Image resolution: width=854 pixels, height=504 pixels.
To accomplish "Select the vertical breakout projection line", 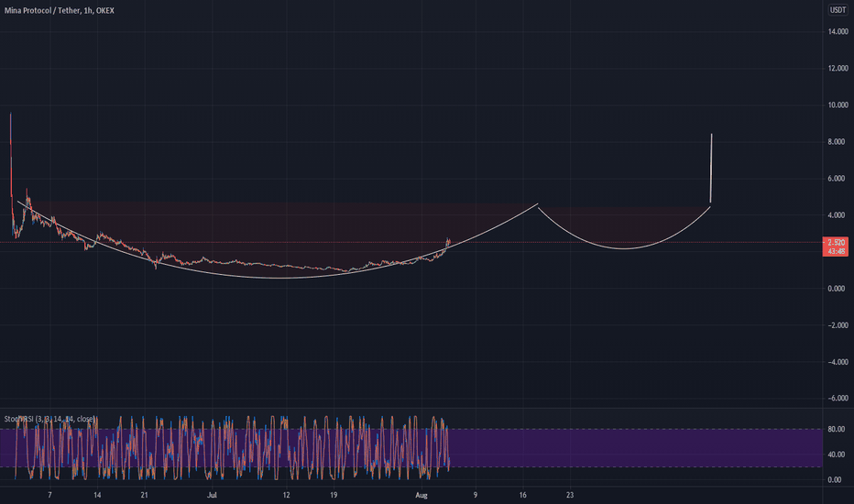I will click(x=711, y=169).
